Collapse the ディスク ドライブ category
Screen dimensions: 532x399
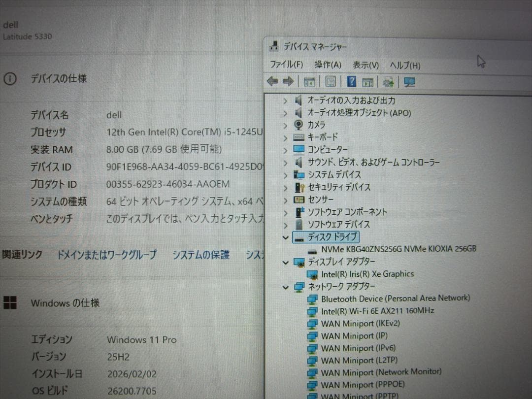pos(286,237)
